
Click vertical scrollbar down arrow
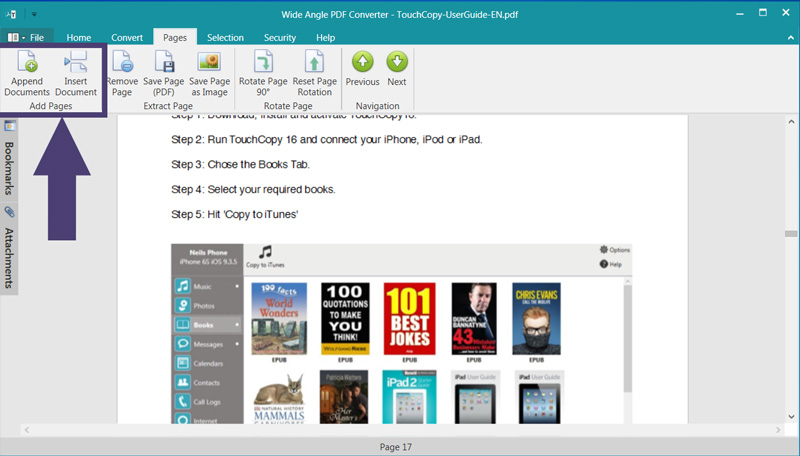(x=791, y=417)
